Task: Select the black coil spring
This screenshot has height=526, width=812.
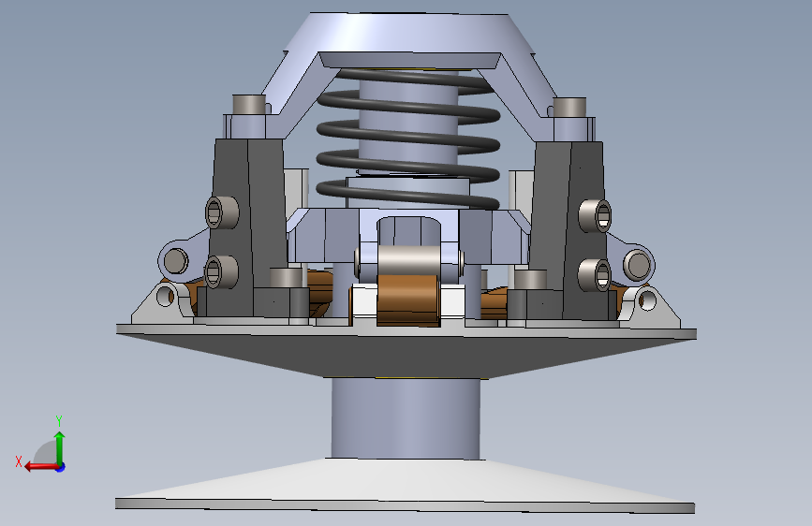Action: [x=408, y=139]
